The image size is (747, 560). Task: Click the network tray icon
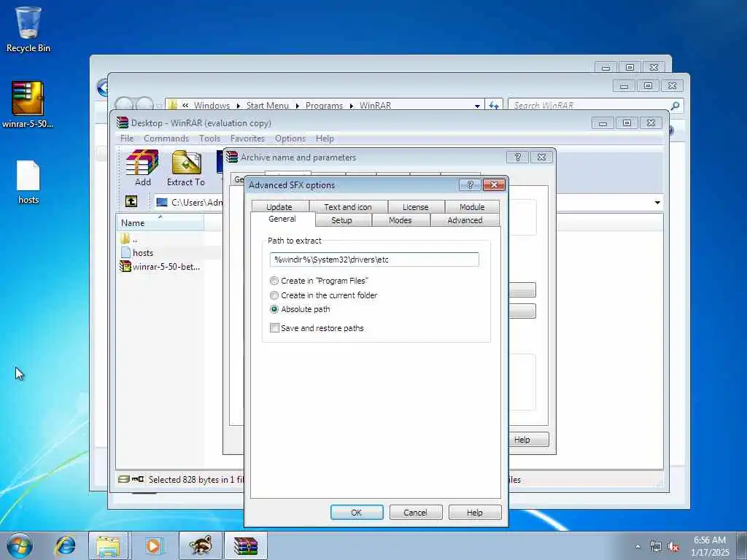pyautogui.click(x=656, y=547)
